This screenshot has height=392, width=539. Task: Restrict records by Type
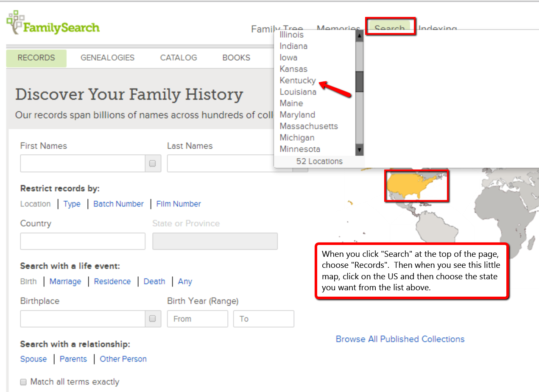coord(72,204)
